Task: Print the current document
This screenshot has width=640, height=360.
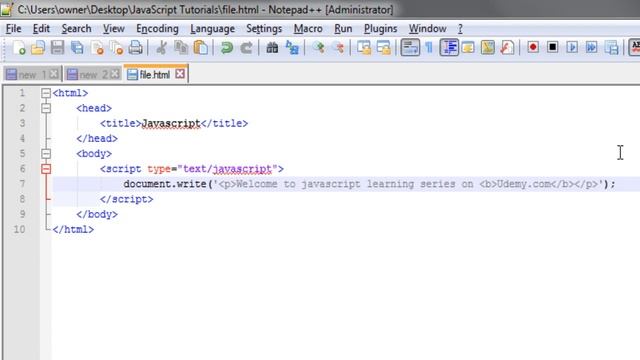Action: tap(136, 48)
